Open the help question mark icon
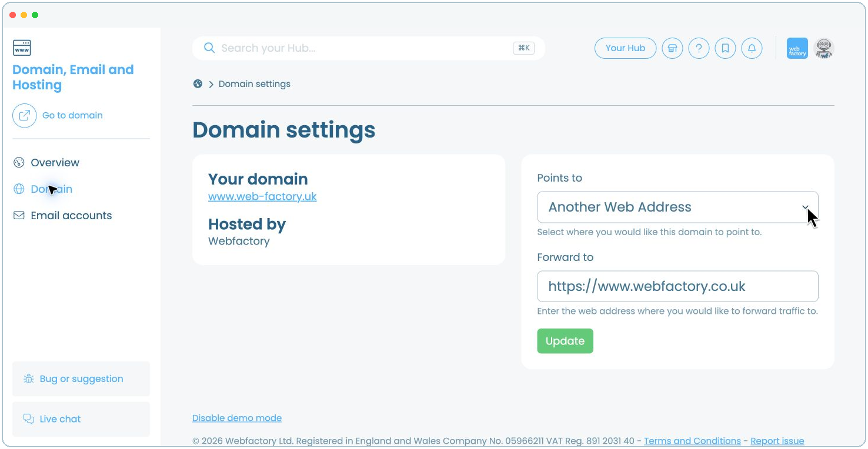Image resolution: width=868 pixels, height=449 pixels. click(x=699, y=48)
